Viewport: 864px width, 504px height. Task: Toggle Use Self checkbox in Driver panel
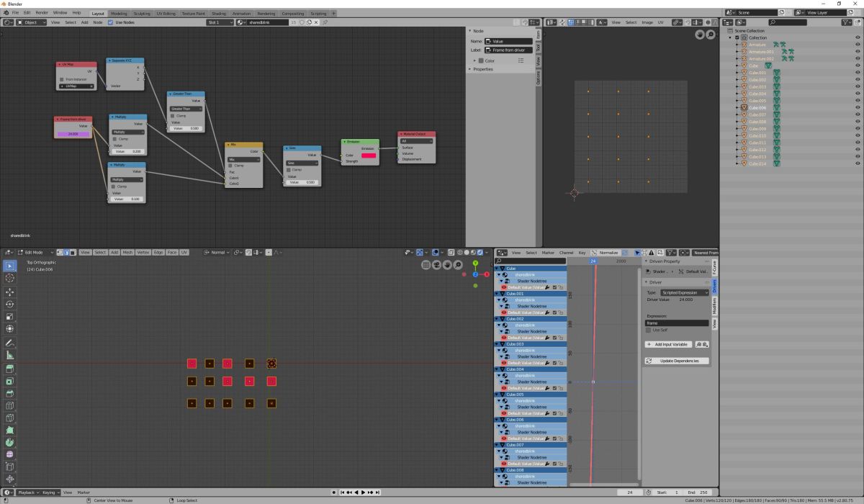pyautogui.click(x=648, y=330)
